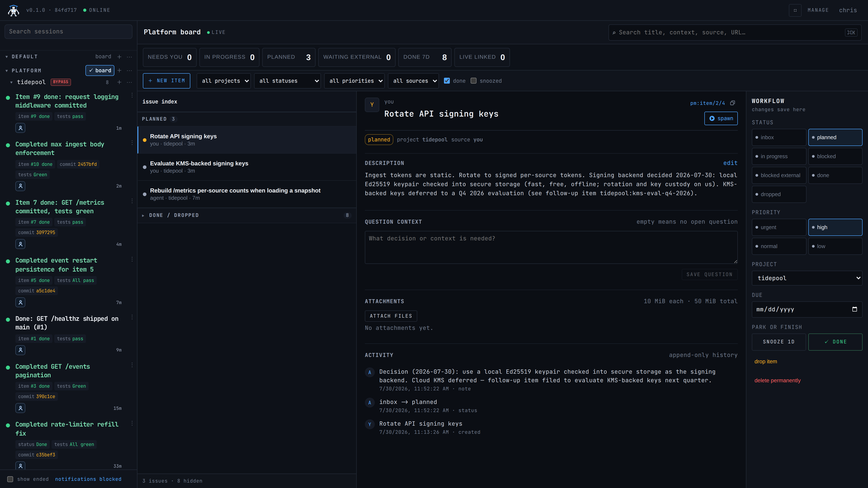This screenshot has width=868, height=488.
Task: Open the tidepool project dropdown in workflow
Action: (x=807, y=278)
